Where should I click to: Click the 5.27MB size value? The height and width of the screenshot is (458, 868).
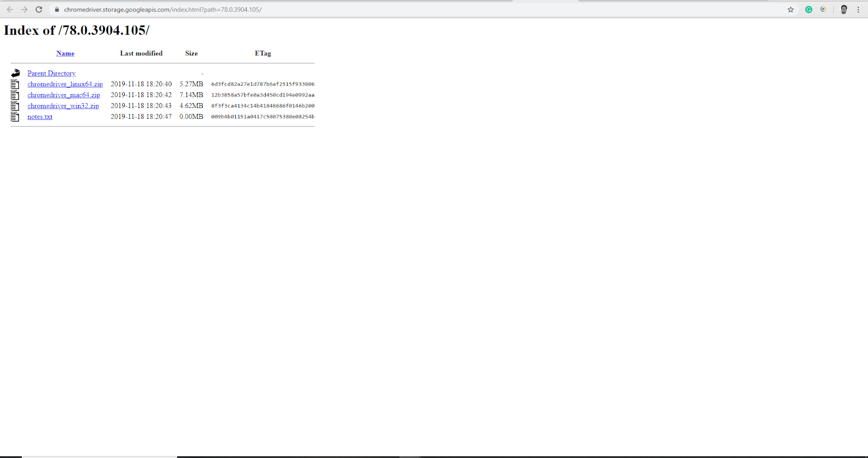point(192,84)
